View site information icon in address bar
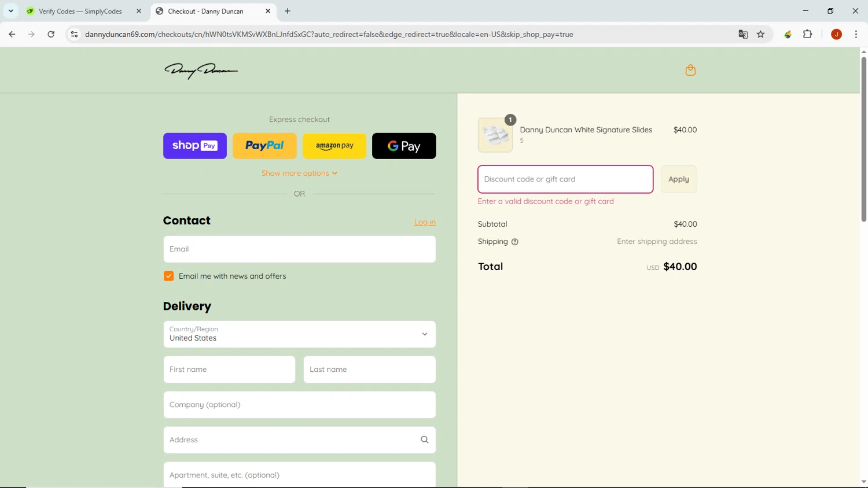 [74, 34]
